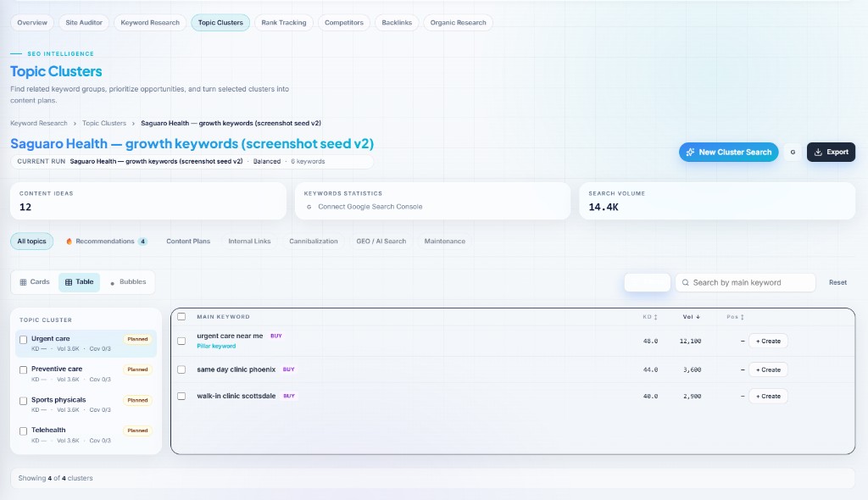Check the Sports physicals cluster checkbox
Screen dimensions: 868x500
23,401
